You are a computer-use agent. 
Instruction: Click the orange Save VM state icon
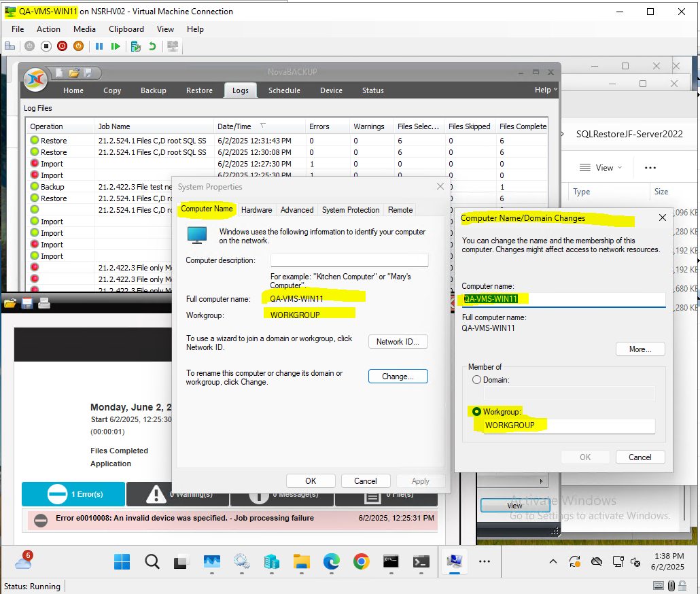click(x=79, y=46)
